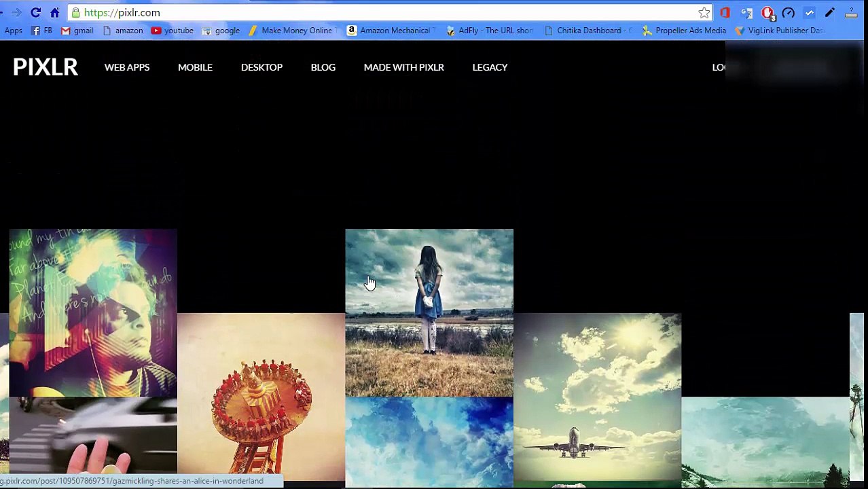The height and width of the screenshot is (489, 868).
Task: Go to the browser home page icon
Action: click(x=55, y=12)
